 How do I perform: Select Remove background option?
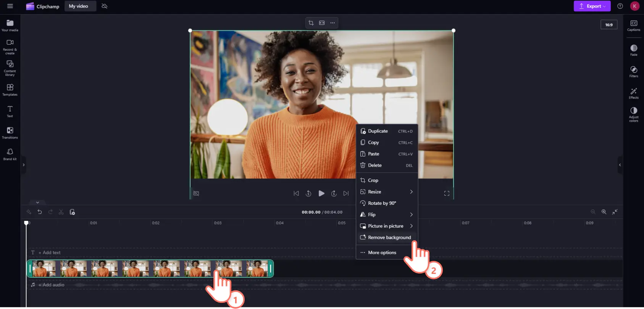(x=387, y=237)
